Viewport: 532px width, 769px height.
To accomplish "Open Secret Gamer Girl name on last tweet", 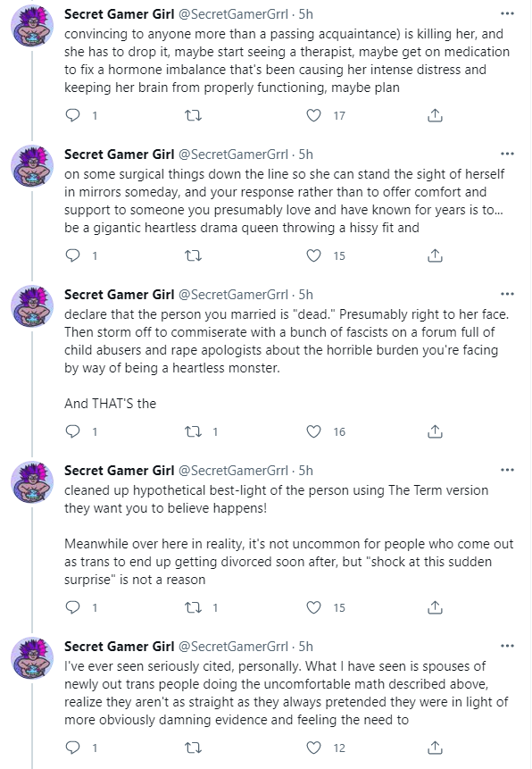I will point(119,647).
